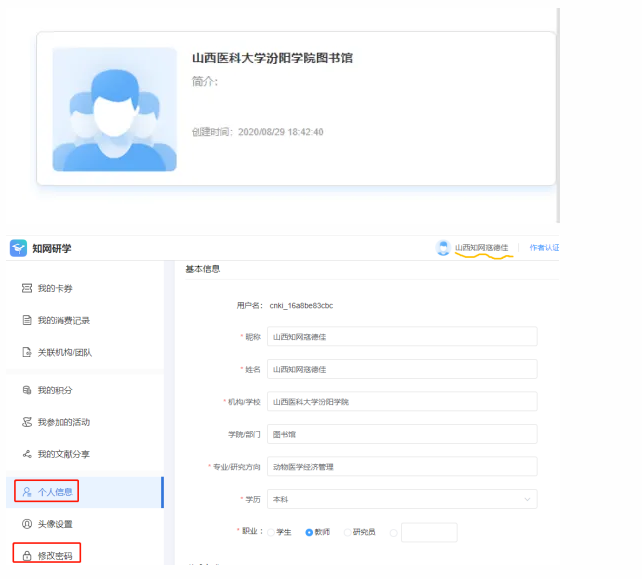Click the 我的卡券 sidebar icon
642x579 pixels.
click(x=27, y=289)
